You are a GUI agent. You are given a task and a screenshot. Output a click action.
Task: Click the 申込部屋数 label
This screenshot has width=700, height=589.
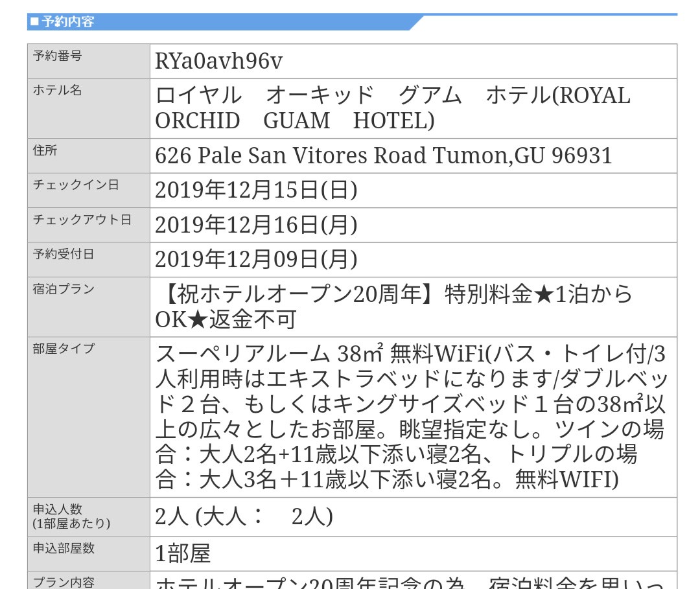[x=64, y=548]
